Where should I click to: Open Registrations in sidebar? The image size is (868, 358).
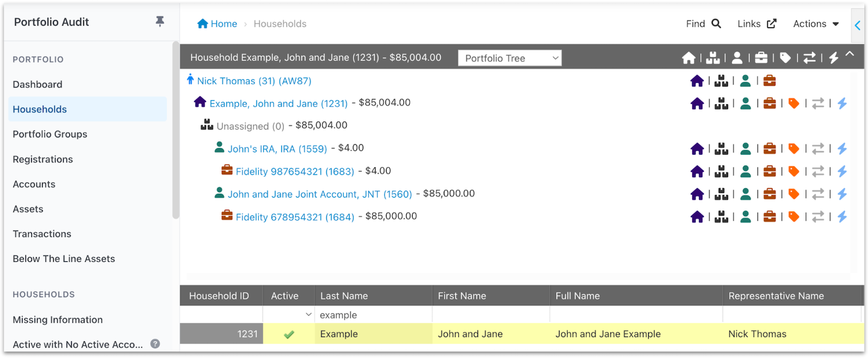(43, 159)
